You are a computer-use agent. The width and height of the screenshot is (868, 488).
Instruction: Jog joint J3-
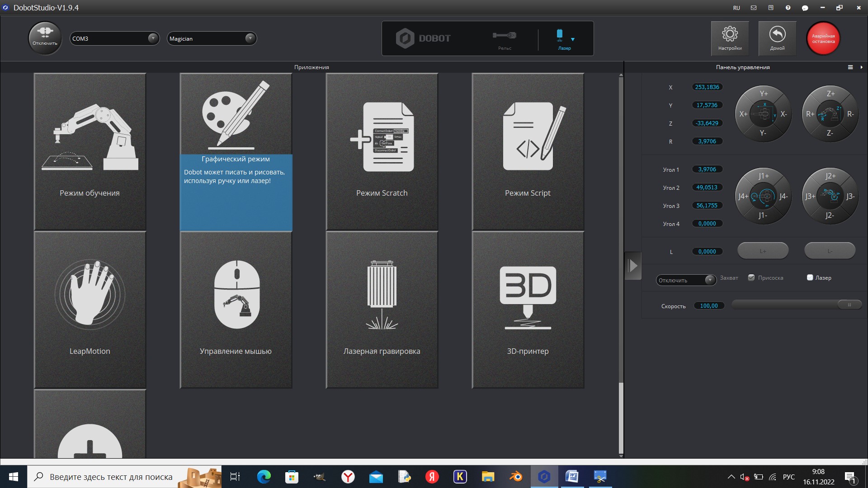click(x=850, y=196)
